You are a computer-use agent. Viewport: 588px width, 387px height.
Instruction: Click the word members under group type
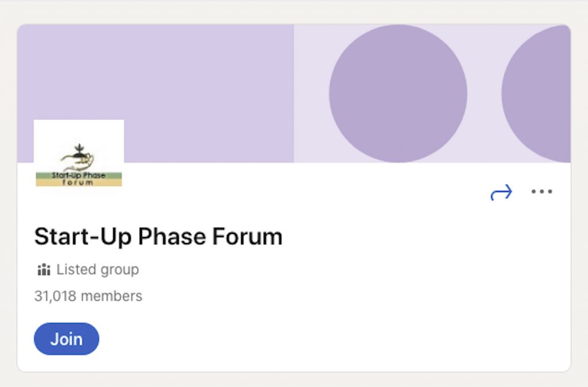(112, 296)
